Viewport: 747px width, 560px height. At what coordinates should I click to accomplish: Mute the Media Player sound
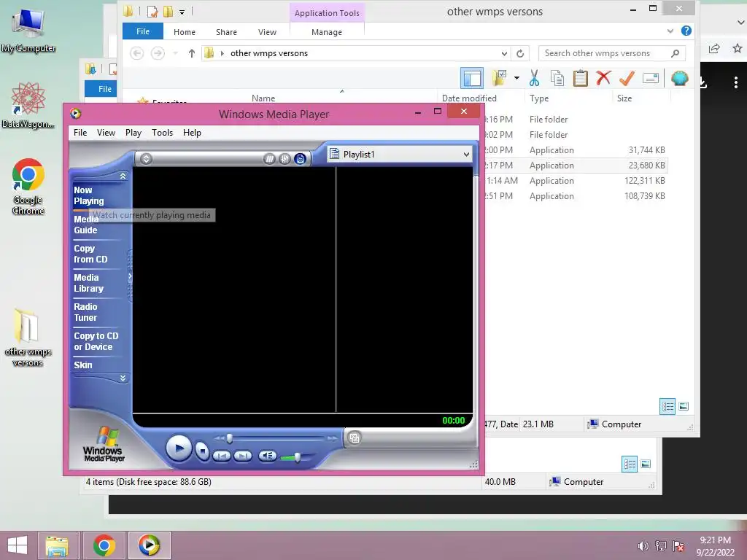267,456
